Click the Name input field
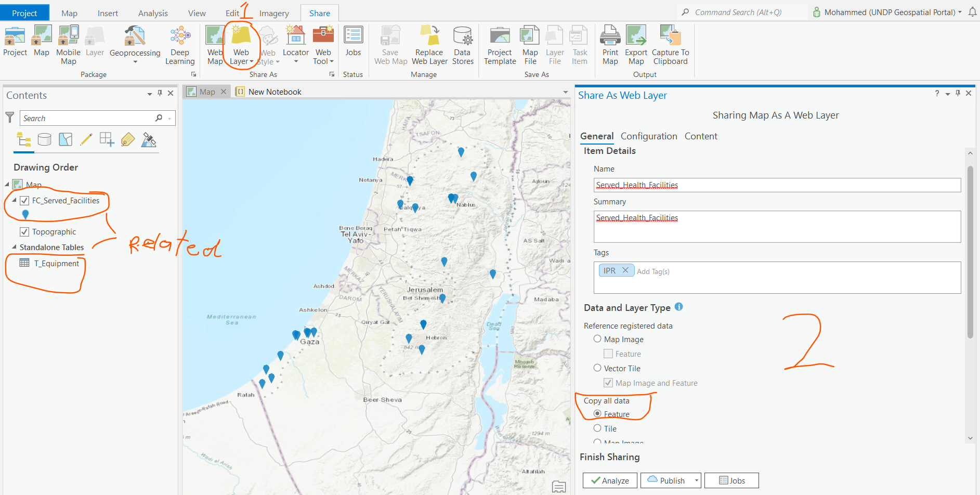980x495 pixels. point(777,185)
